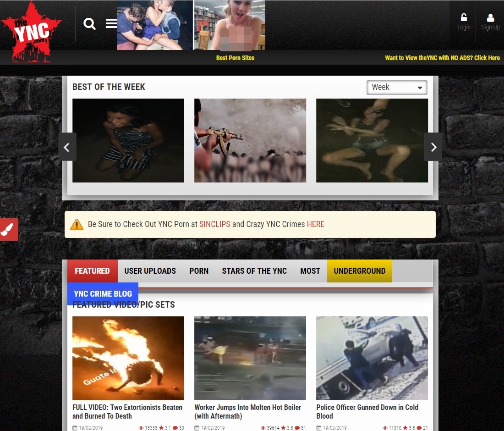
Task: Go to previous carousel slide arrow
Action: (67, 147)
